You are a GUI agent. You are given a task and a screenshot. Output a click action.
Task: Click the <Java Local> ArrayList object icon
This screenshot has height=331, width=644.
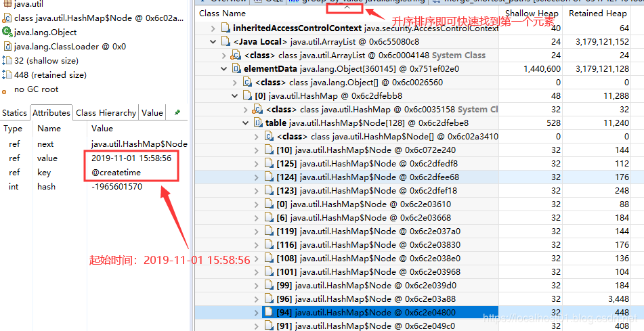tap(226, 41)
